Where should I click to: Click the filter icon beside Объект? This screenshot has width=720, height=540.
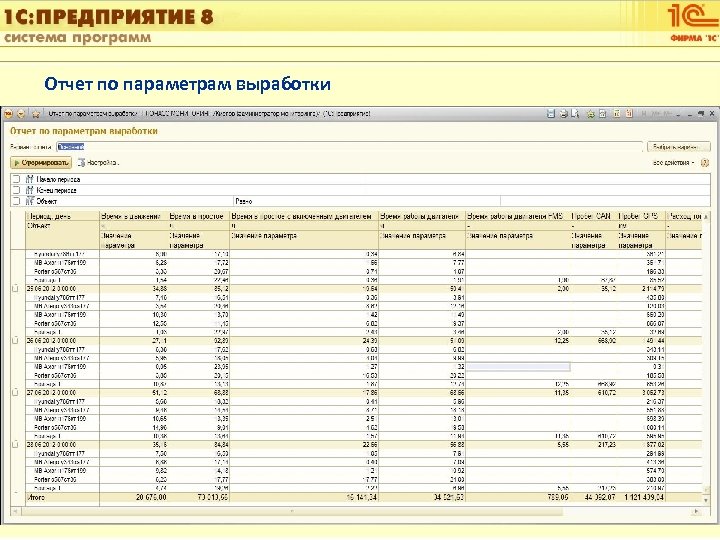click(30, 201)
